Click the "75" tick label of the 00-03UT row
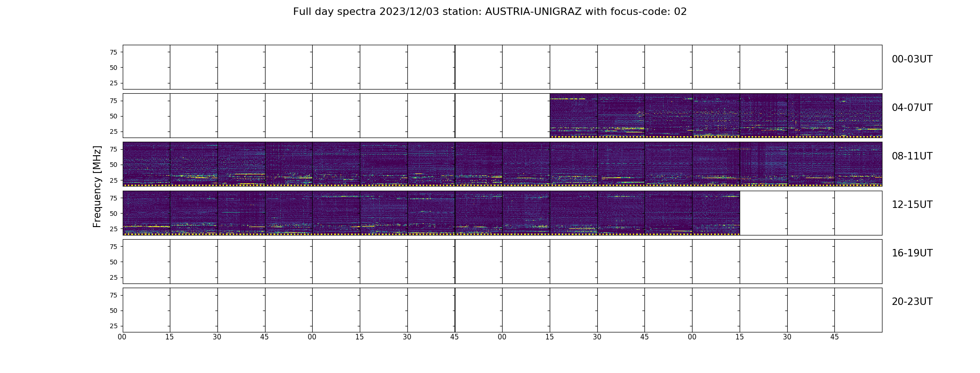Viewport: 980px width, 373px height. click(x=113, y=52)
